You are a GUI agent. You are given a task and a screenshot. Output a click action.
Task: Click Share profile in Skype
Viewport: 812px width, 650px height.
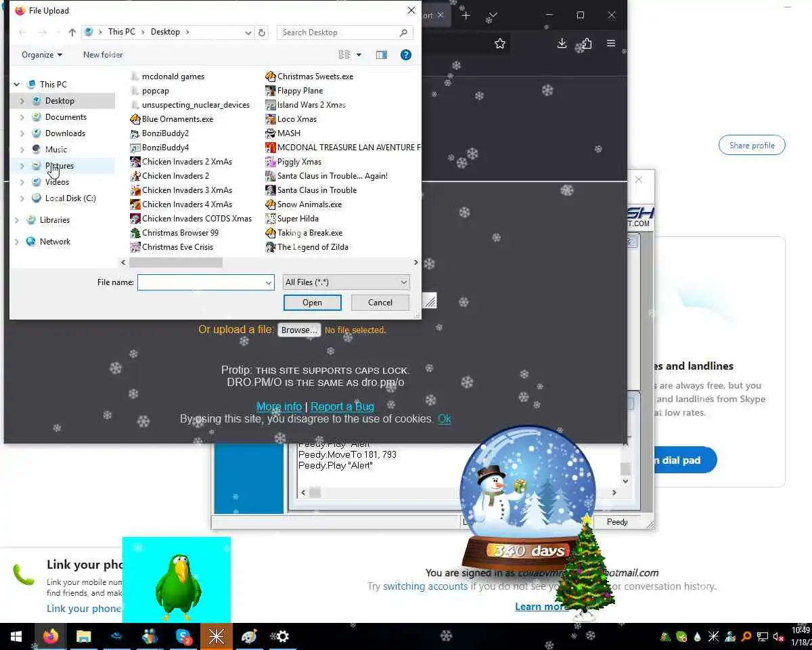[752, 146]
